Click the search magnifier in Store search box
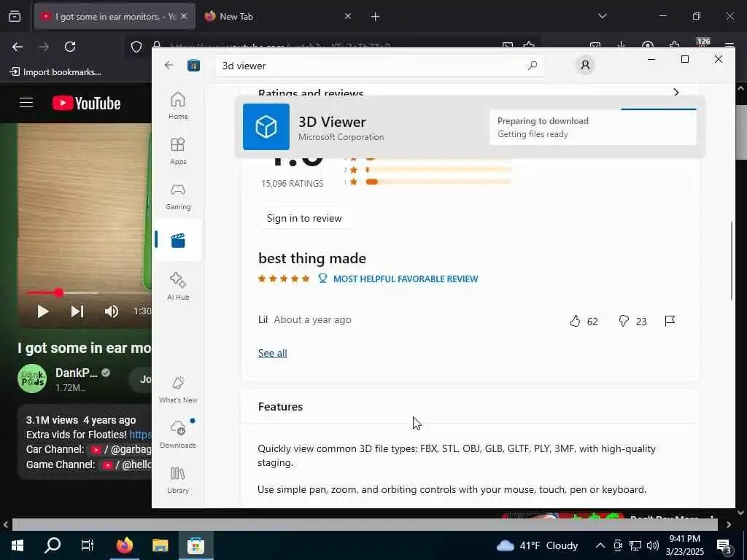The height and width of the screenshot is (560, 747). click(533, 65)
